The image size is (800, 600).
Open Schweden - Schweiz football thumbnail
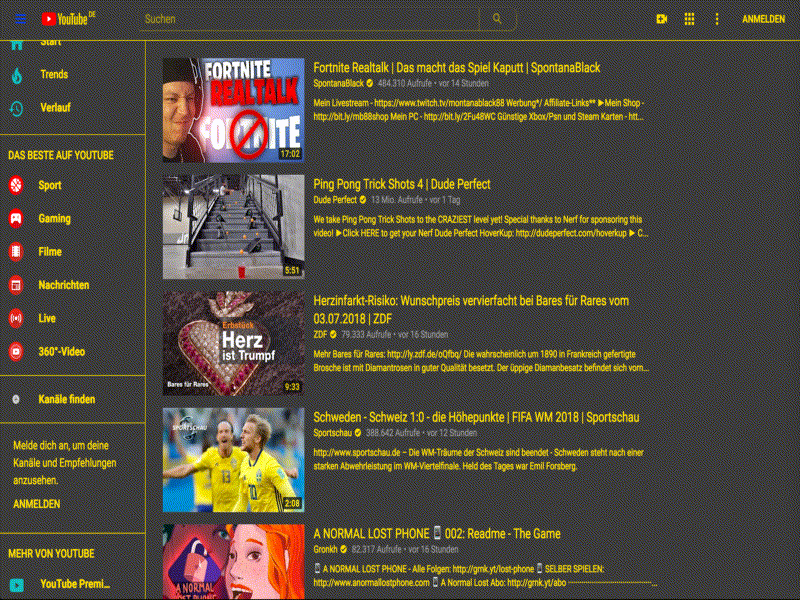[x=234, y=460]
